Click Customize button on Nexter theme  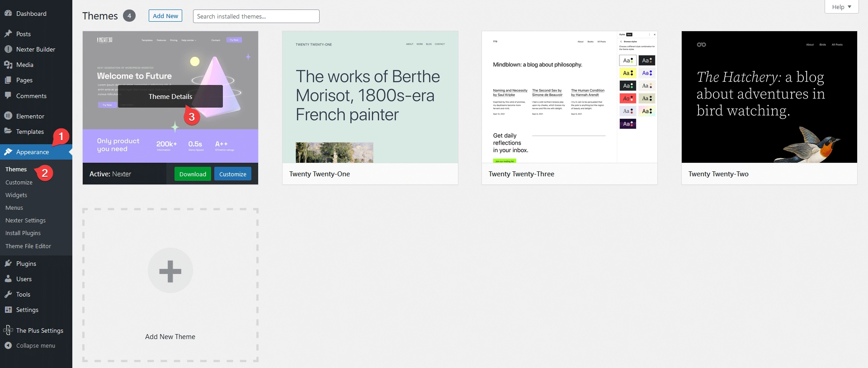click(x=233, y=174)
